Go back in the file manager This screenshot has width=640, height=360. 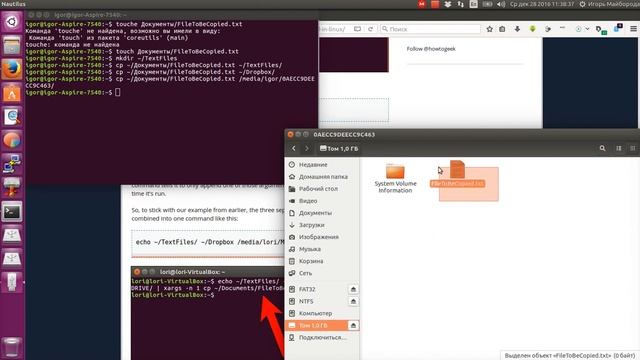click(293, 149)
